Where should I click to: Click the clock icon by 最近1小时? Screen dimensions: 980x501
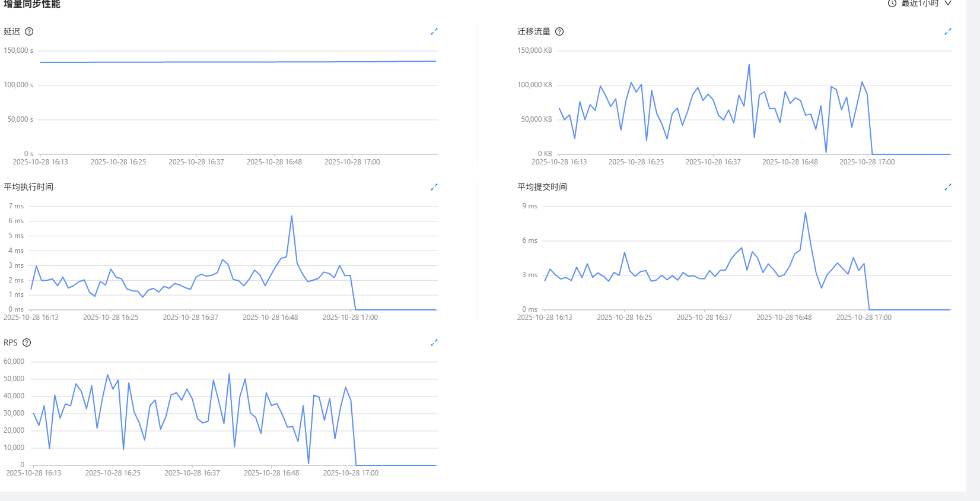tap(892, 4)
